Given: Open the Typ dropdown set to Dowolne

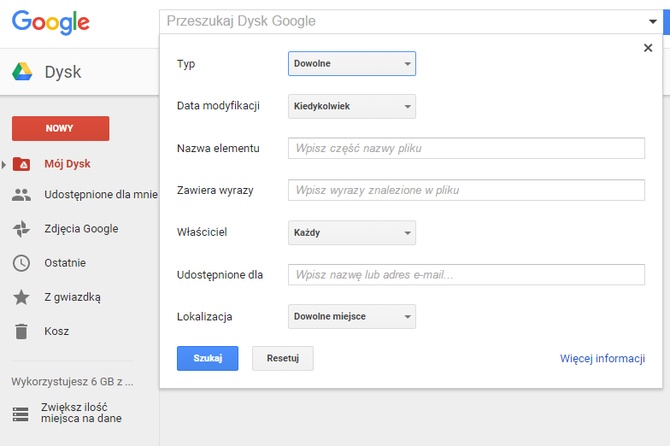Looking at the screenshot, I should [x=351, y=64].
